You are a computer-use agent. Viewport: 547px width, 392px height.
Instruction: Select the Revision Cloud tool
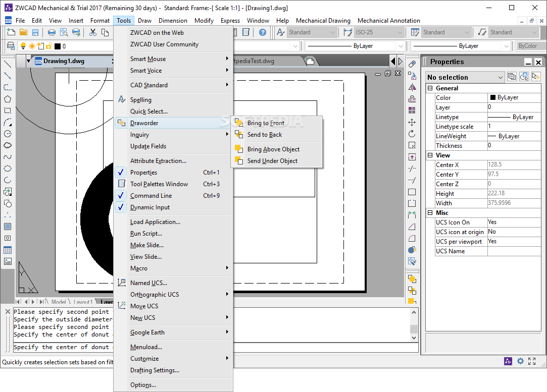8,145
